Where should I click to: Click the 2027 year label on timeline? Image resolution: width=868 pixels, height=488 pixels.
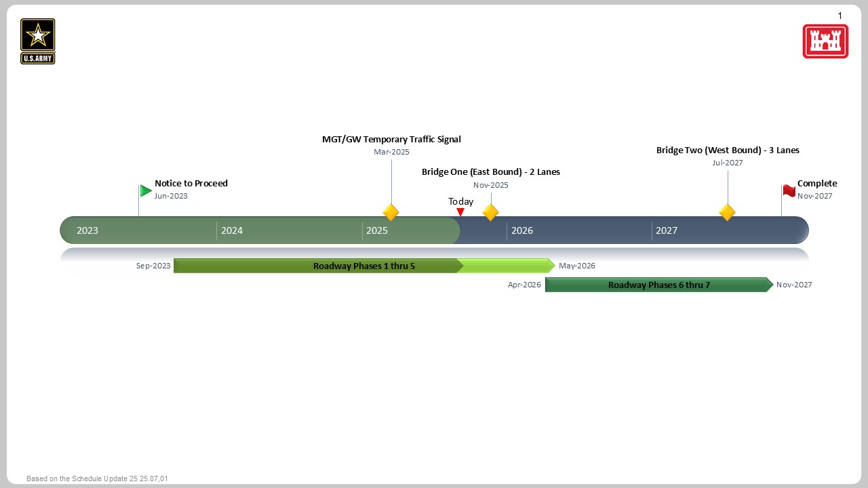pyautogui.click(x=667, y=230)
